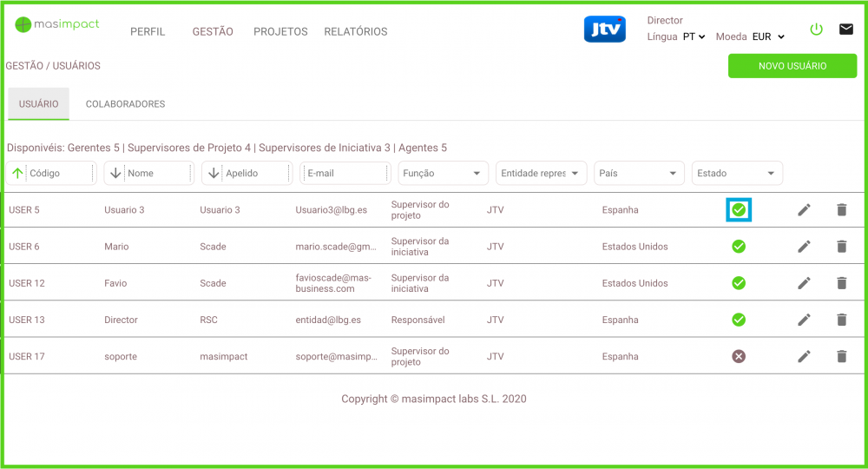Edit USER 12 with pencil icon
The width and height of the screenshot is (868, 469).
(805, 283)
